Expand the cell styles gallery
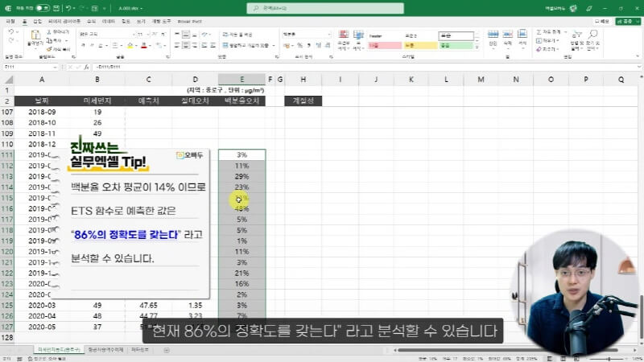 (x=477, y=47)
